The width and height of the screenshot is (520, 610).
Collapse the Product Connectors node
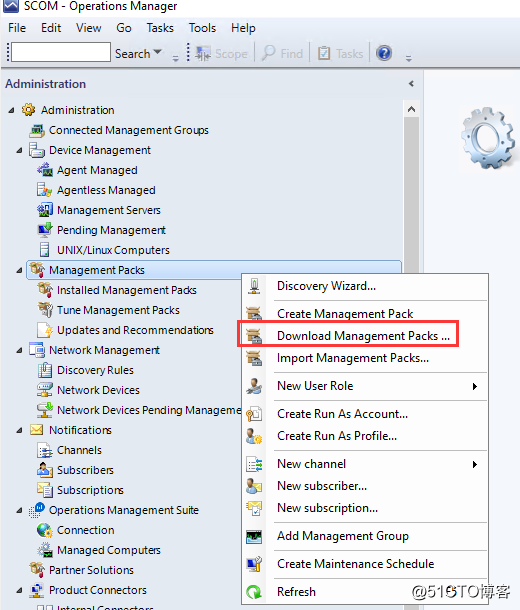coord(19,591)
